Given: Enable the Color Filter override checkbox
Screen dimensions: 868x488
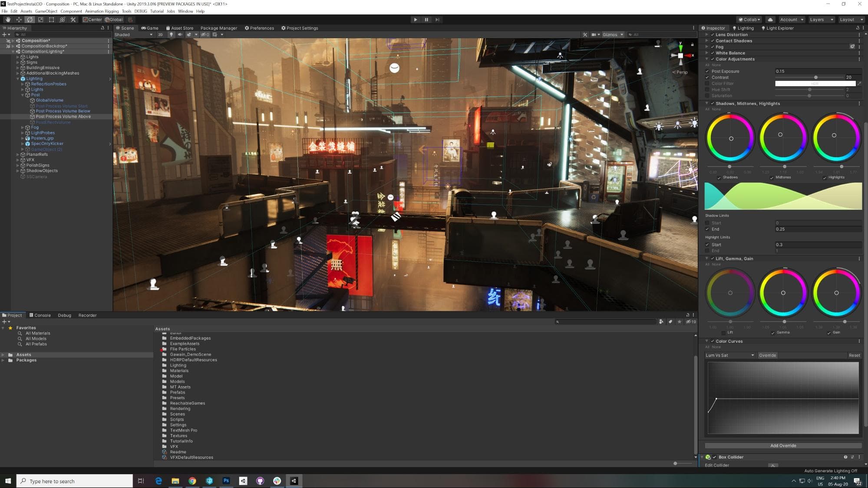Looking at the screenshot, I should (707, 84).
